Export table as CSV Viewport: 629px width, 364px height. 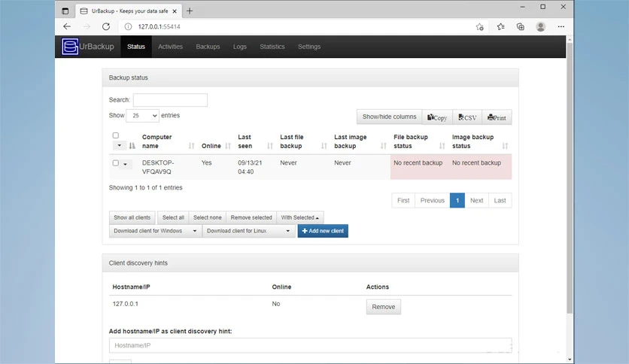[467, 117]
